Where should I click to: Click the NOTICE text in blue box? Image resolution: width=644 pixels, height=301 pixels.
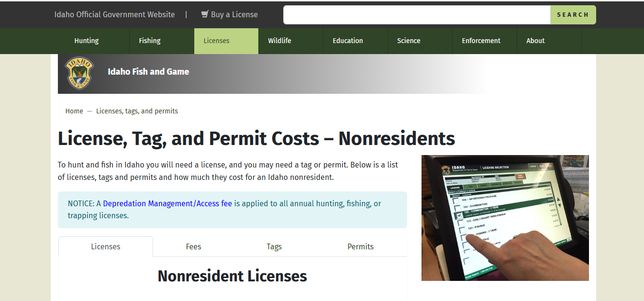224,210
